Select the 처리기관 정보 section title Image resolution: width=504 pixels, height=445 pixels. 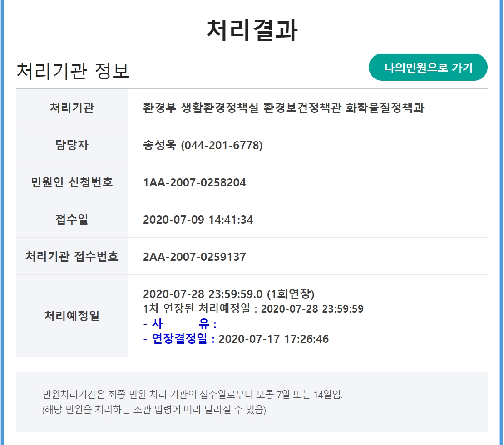[73, 71]
